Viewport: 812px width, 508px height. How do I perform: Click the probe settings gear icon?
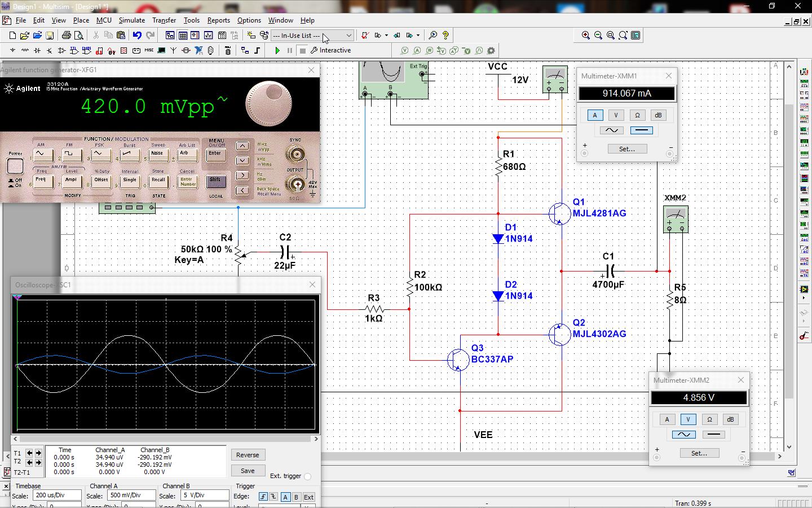[x=491, y=50]
